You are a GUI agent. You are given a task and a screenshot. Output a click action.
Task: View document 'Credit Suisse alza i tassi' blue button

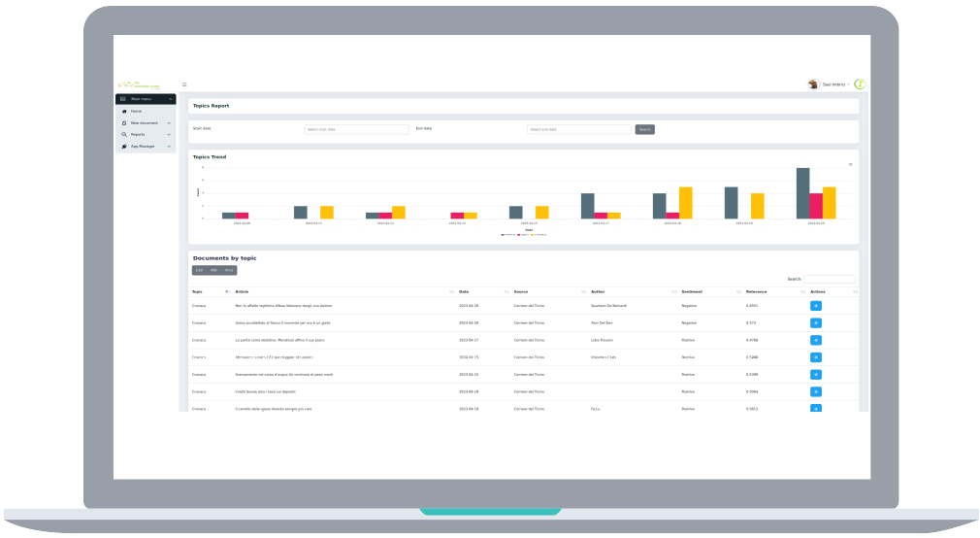pos(816,391)
